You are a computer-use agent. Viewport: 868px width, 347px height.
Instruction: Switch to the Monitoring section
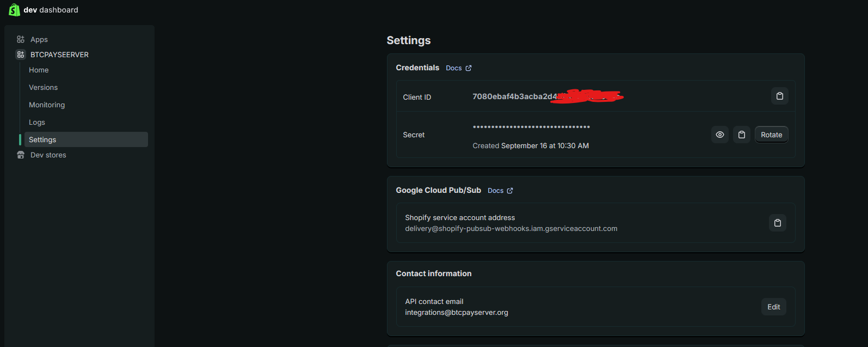[46, 105]
